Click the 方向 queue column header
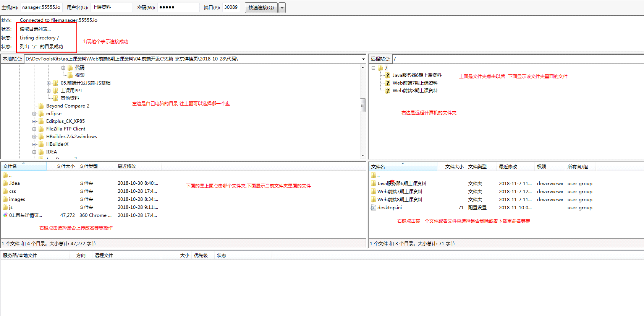The width and height of the screenshot is (644, 316). tap(81, 256)
